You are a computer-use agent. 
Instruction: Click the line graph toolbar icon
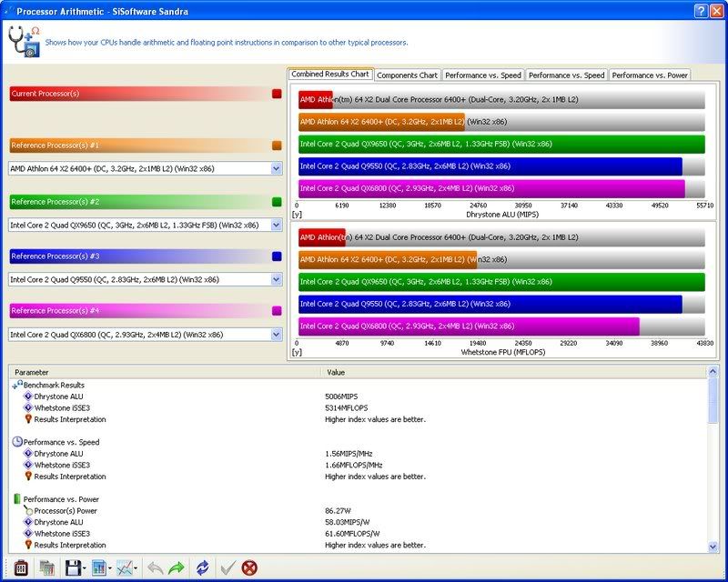tap(125, 568)
